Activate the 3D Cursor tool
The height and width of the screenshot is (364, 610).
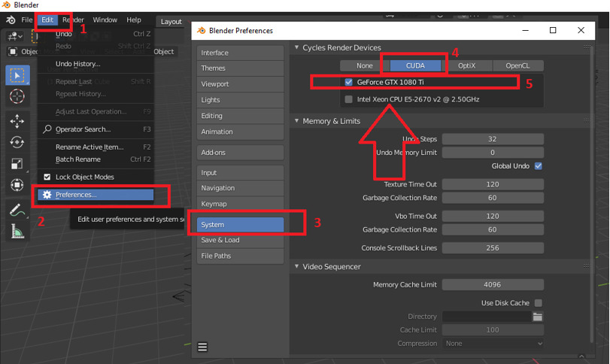(17, 96)
